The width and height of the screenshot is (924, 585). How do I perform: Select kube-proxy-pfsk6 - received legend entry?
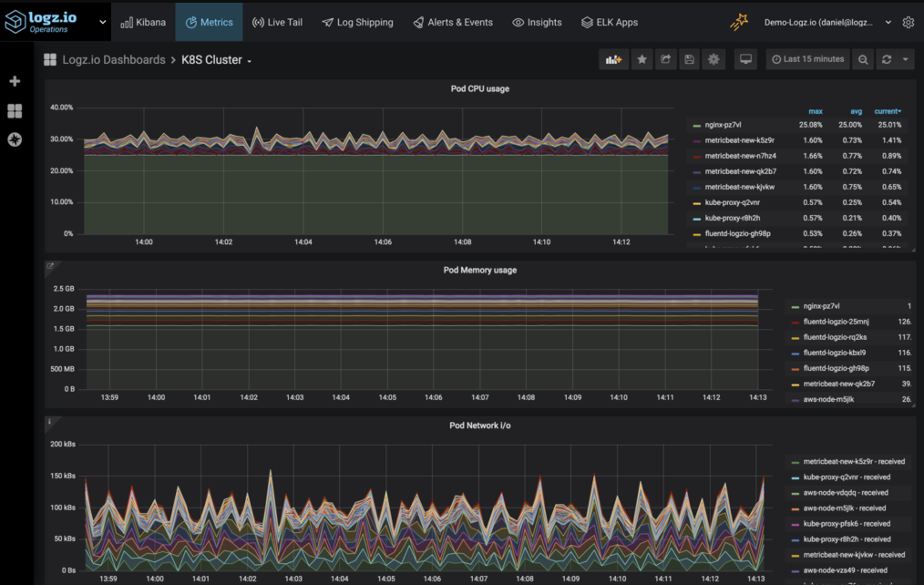pyautogui.click(x=847, y=524)
